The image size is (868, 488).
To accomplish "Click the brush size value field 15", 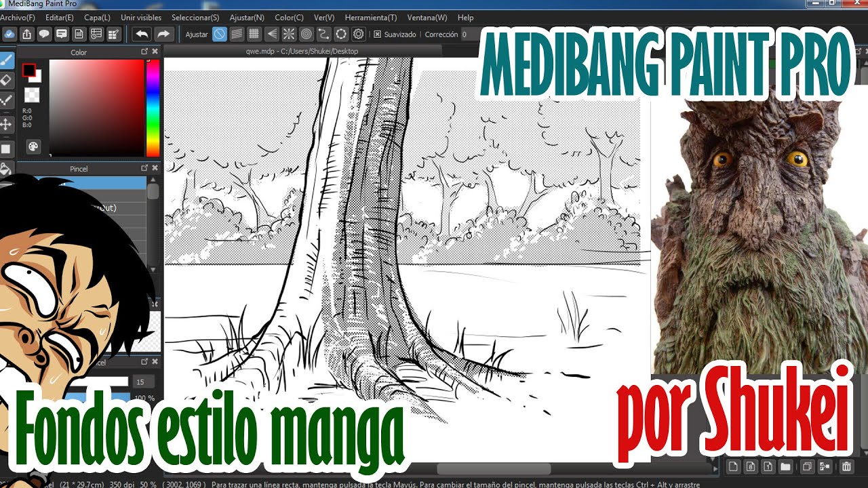I will click(143, 382).
